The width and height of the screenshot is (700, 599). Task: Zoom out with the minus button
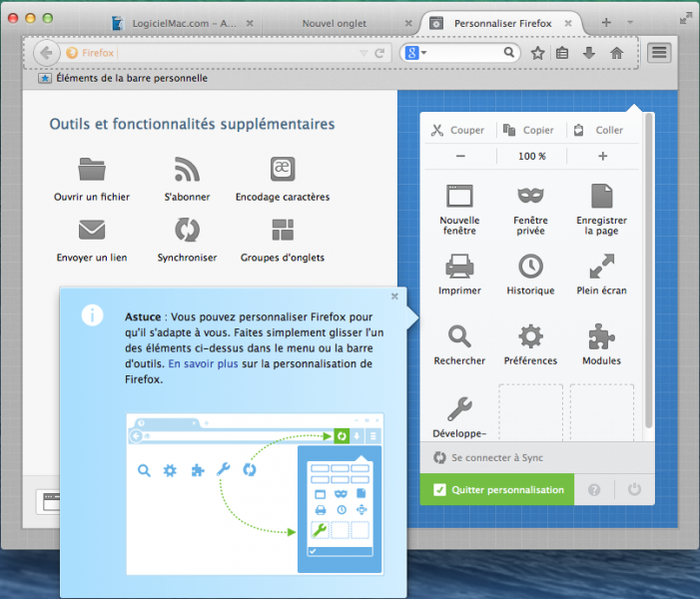[x=460, y=156]
